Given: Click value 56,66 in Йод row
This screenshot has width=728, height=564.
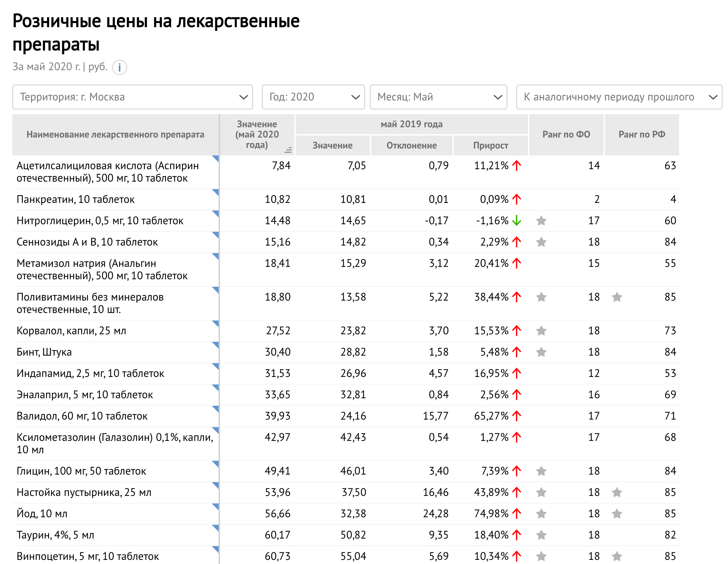Looking at the screenshot, I should click(x=277, y=513).
